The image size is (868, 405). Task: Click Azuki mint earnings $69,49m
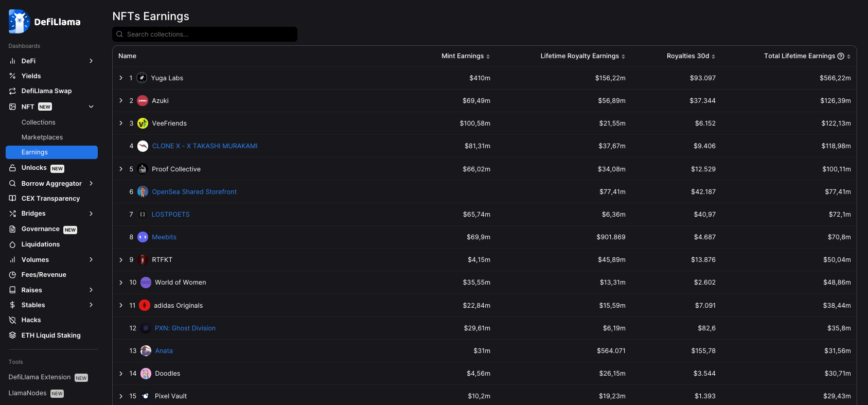[476, 101]
